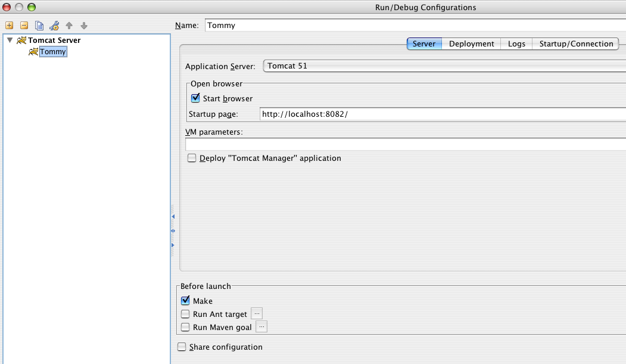
Task: Click the move configuration down arrow
Action: coord(84,26)
